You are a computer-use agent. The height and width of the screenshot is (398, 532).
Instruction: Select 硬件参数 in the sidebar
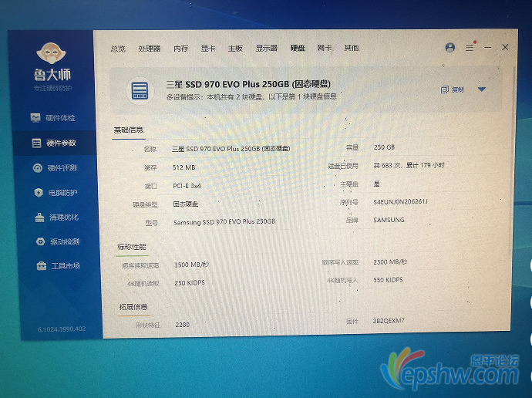click(x=54, y=143)
